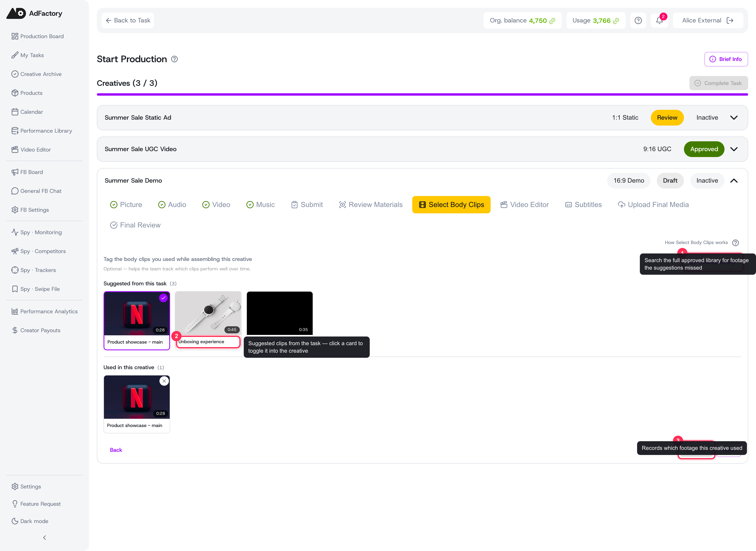Screen dimensions: 756x551
Task: Open the Upload Final Media tab
Action: (653, 204)
